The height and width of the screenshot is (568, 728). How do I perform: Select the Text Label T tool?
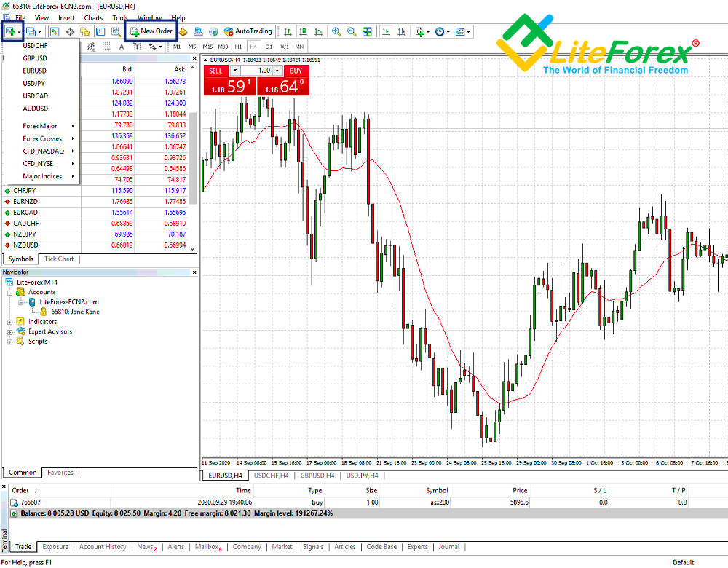click(137, 47)
